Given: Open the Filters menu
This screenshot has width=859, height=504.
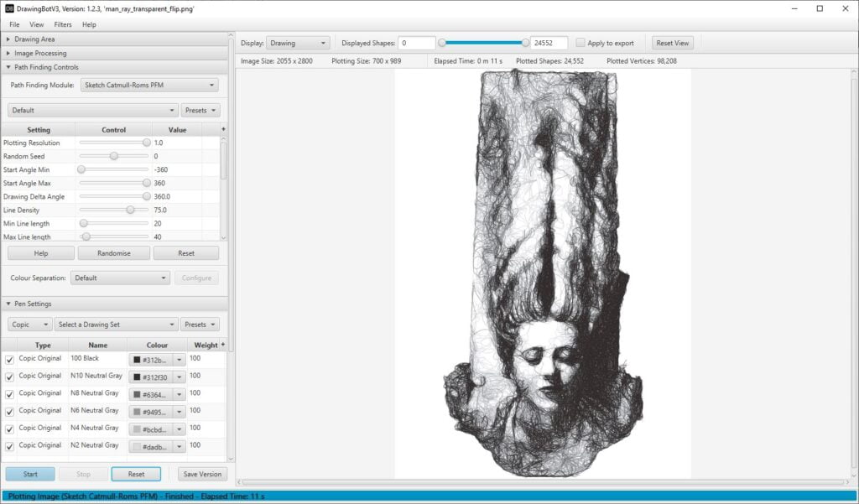Looking at the screenshot, I should coord(62,24).
